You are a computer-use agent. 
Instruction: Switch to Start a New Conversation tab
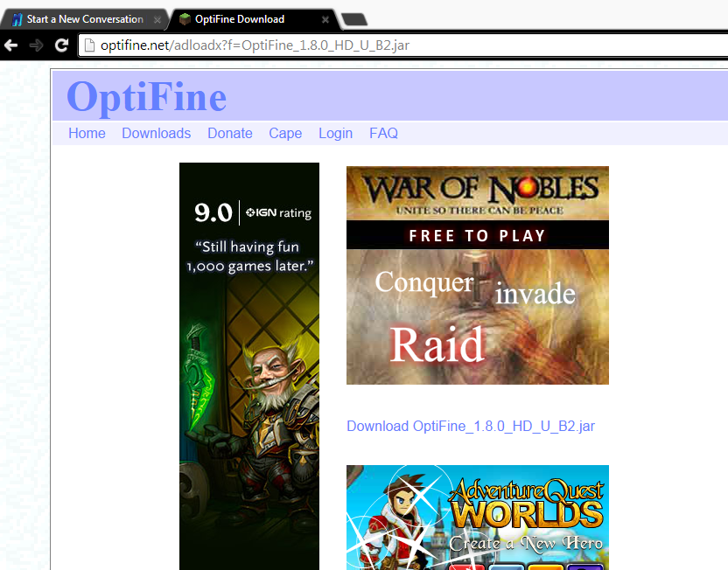tap(85, 19)
